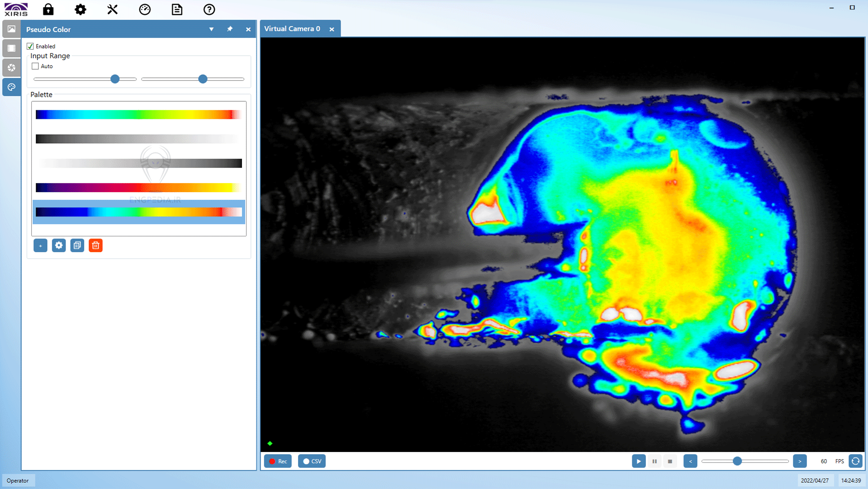
Task: Open the gauge dial icon
Action: click(145, 9)
